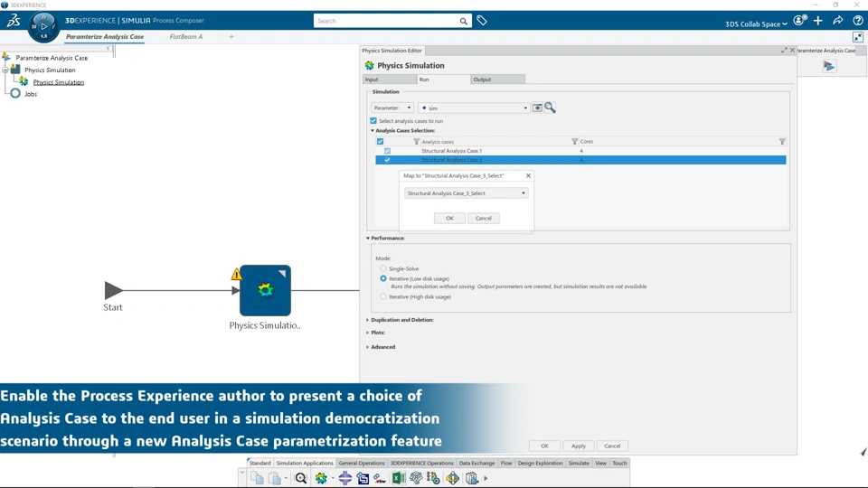
Task: Select Iterative (High disk usage) radio button
Action: [383, 296]
